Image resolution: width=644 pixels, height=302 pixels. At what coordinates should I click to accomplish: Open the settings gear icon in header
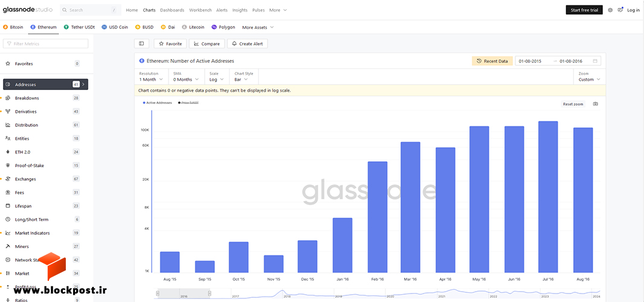click(610, 10)
